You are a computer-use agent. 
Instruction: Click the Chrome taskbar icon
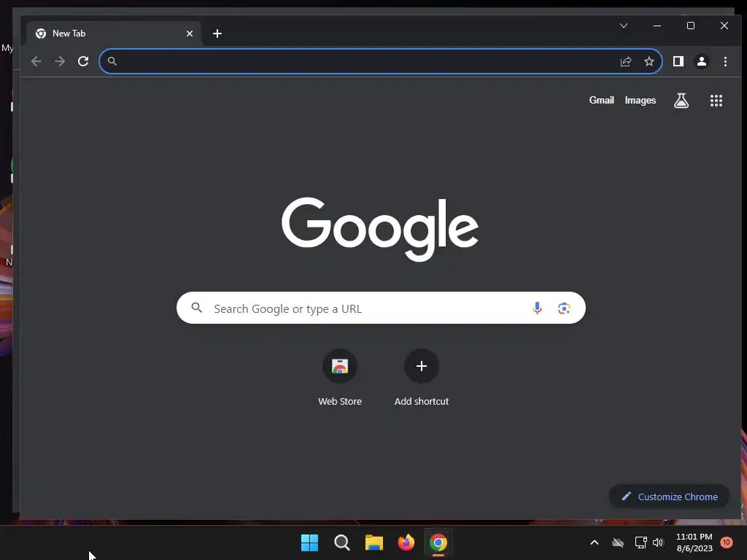pos(438,542)
